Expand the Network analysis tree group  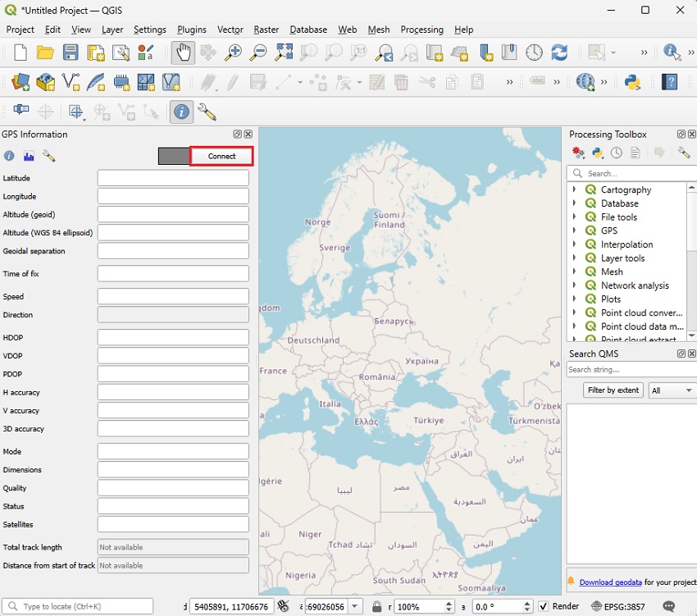[x=574, y=285]
